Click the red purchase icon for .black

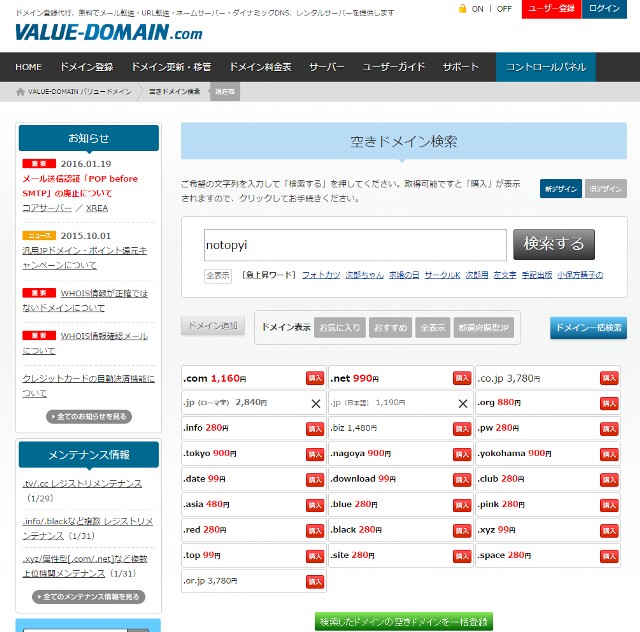click(462, 531)
